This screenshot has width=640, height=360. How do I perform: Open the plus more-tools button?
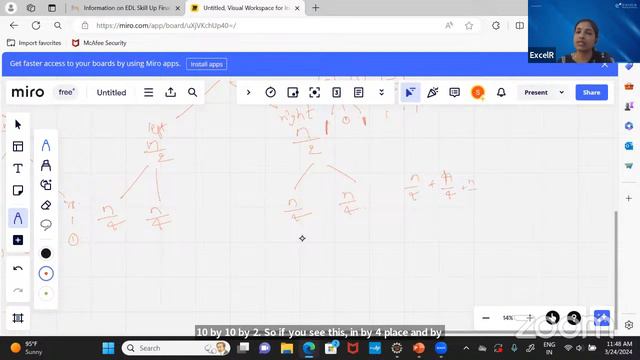pos(18,240)
